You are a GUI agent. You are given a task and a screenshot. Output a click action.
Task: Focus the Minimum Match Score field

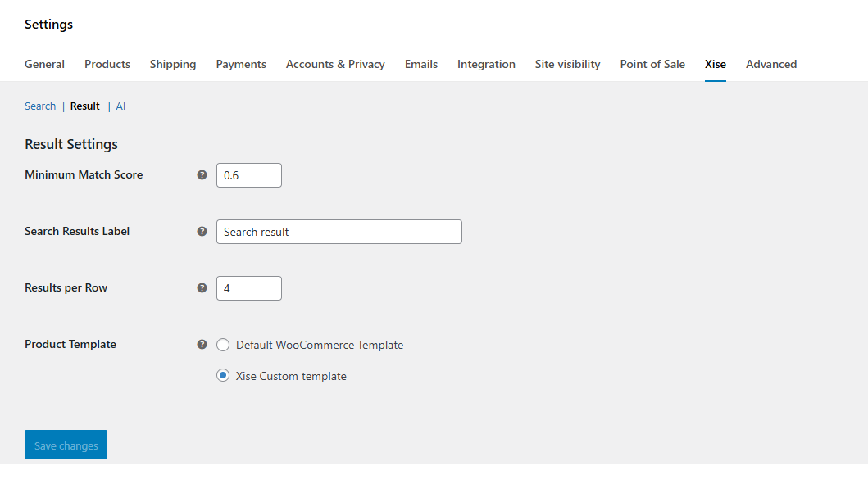(x=249, y=175)
